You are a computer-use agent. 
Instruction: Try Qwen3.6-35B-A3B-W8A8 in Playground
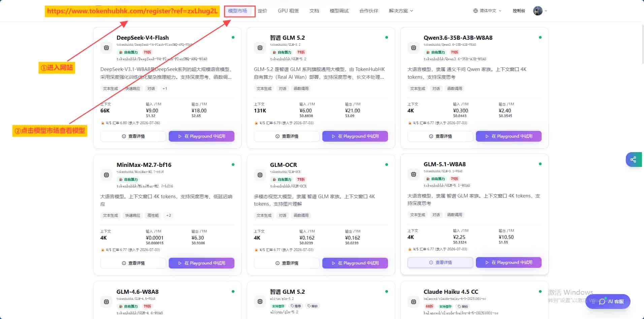[509, 136]
